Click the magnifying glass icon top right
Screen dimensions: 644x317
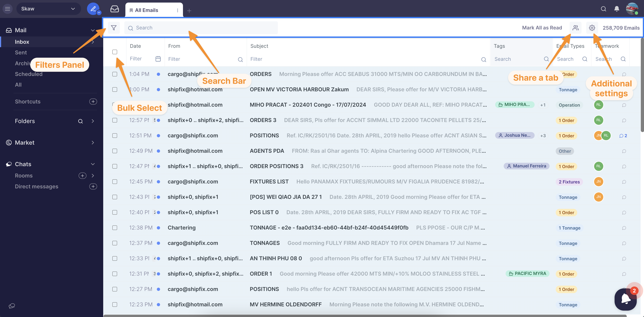[x=603, y=9]
